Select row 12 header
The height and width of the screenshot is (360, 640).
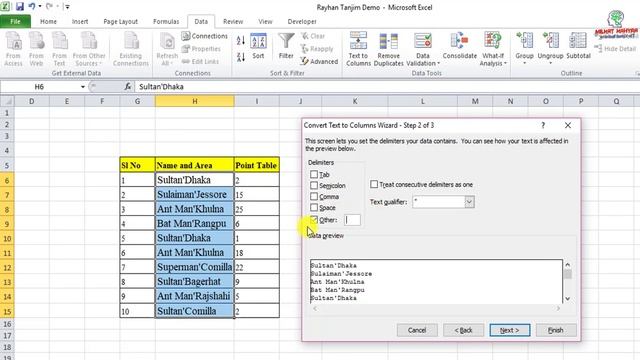(x=7, y=267)
